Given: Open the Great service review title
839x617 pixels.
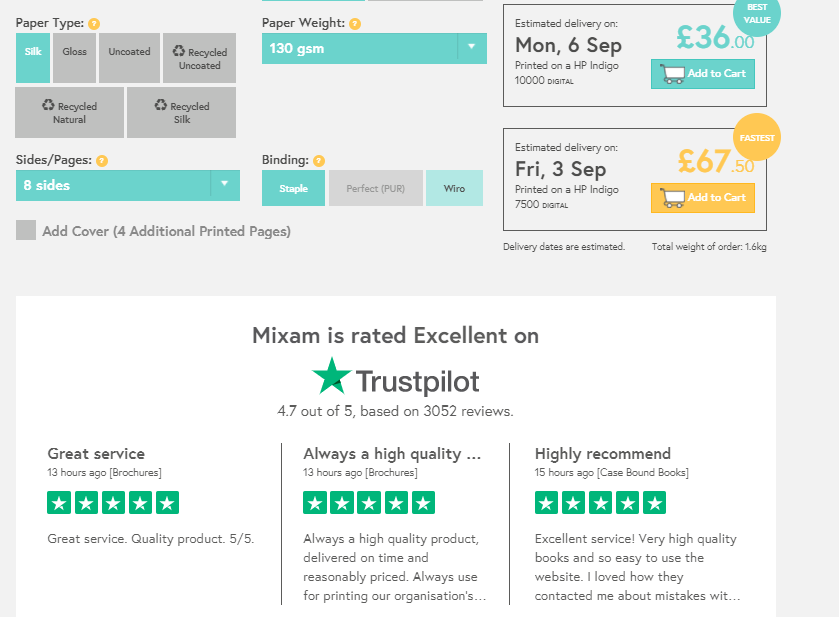Looking at the screenshot, I should pos(96,454).
